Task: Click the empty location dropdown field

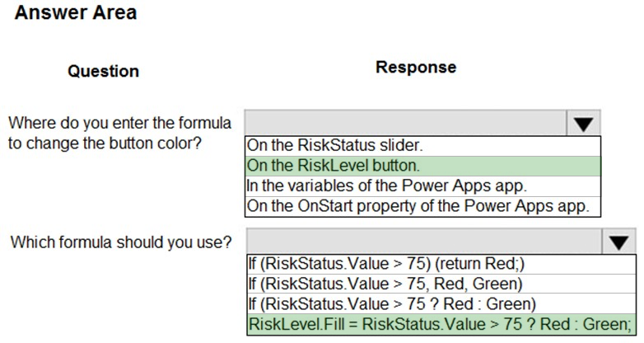Action: pos(405,123)
